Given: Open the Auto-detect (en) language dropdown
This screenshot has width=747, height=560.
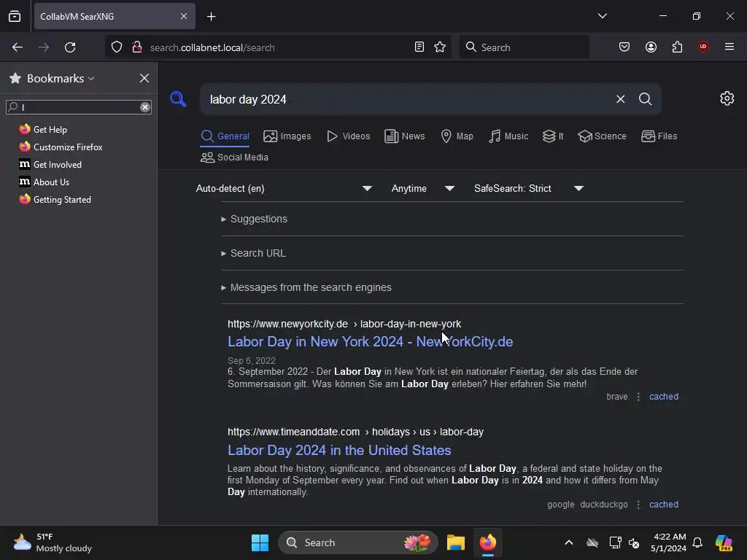Looking at the screenshot, I should click(x=284, y=189).
